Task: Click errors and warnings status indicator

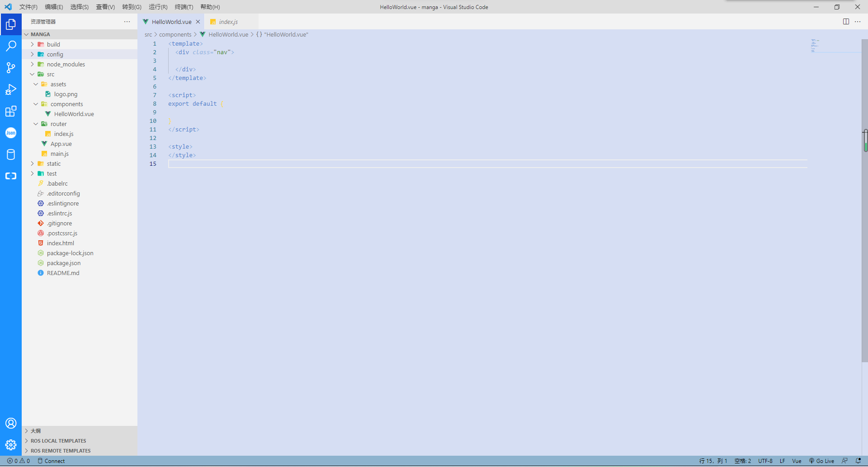Action: click(x=19, y=461)
